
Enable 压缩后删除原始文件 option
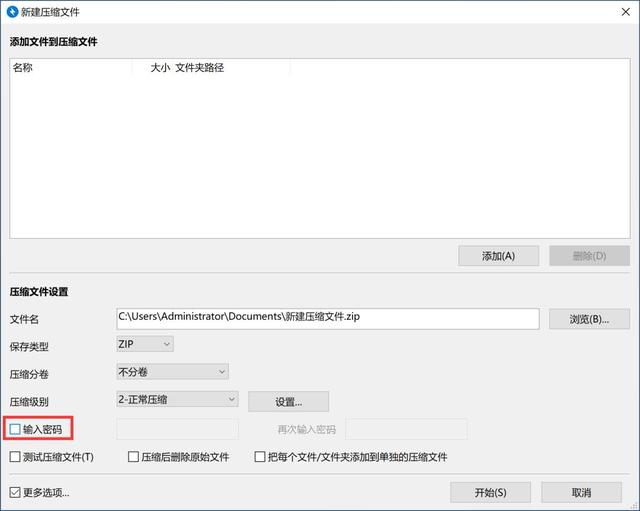coord(133,456)
